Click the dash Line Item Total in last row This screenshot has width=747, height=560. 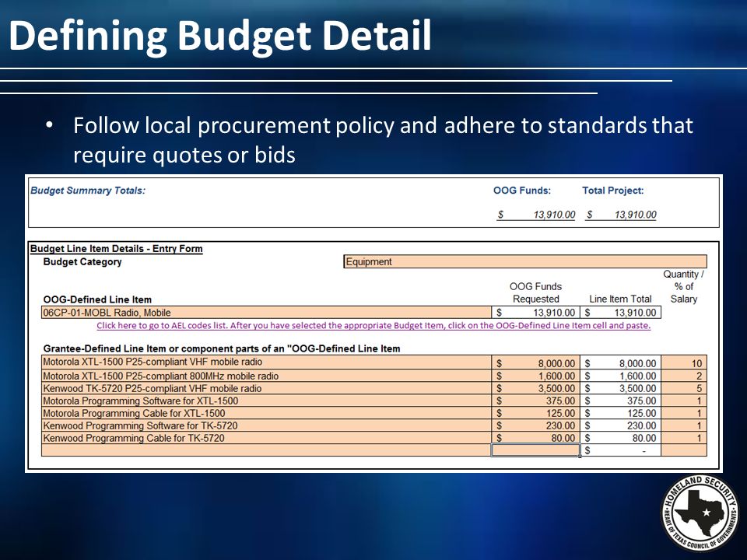click(x=620, y=450)
